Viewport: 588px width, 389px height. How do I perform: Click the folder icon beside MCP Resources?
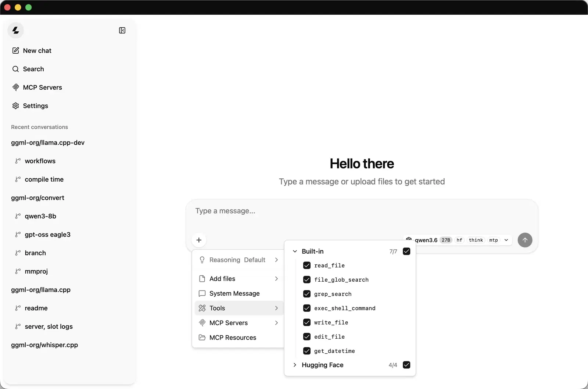pos(202,338)
